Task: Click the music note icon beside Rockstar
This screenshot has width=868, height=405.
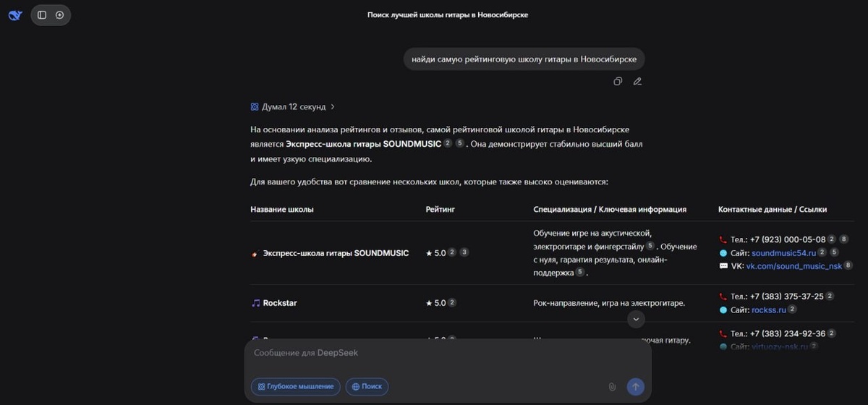Action: [x=255, y=303]
